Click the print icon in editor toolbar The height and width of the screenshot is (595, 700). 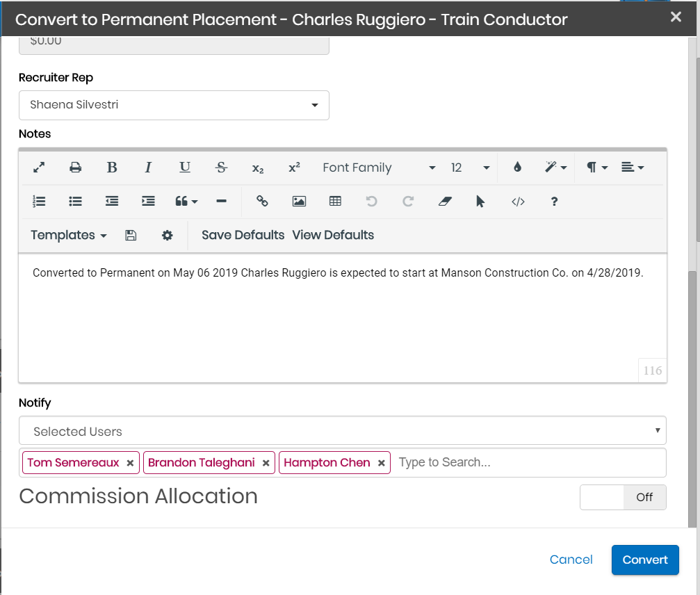tap(76, 168)
